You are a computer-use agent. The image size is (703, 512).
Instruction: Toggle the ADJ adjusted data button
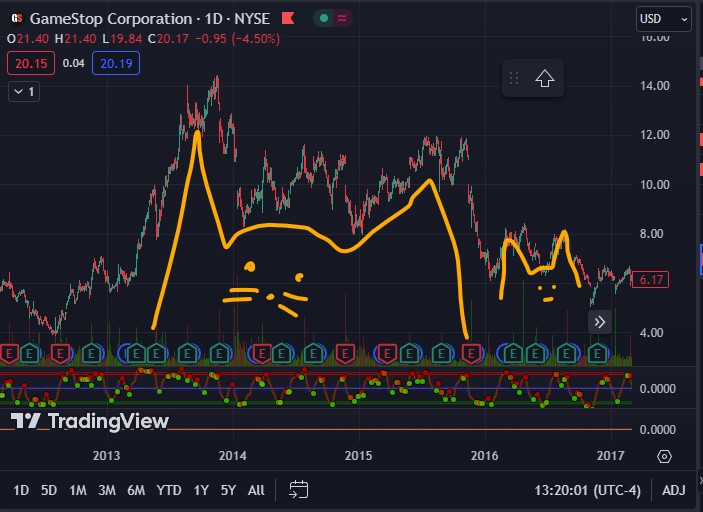tap(674, 489)
